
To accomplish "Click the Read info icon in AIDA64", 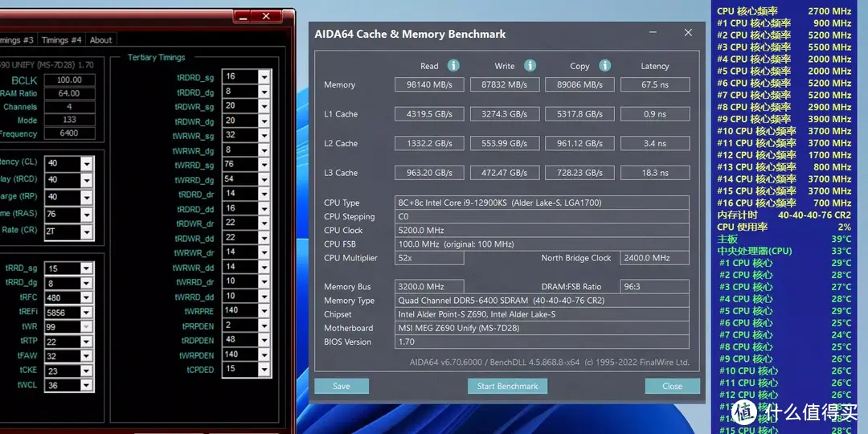I will (453, 65).
